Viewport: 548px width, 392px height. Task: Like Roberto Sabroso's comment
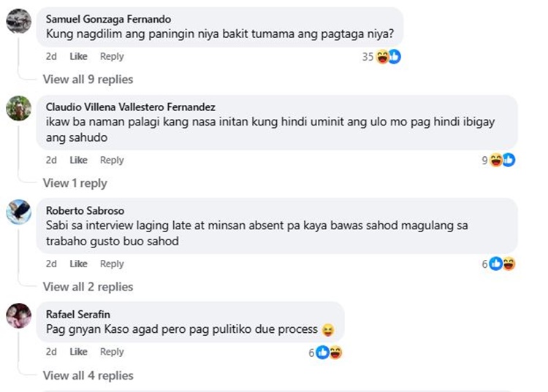pyautogui.click(x=78, y=264)
